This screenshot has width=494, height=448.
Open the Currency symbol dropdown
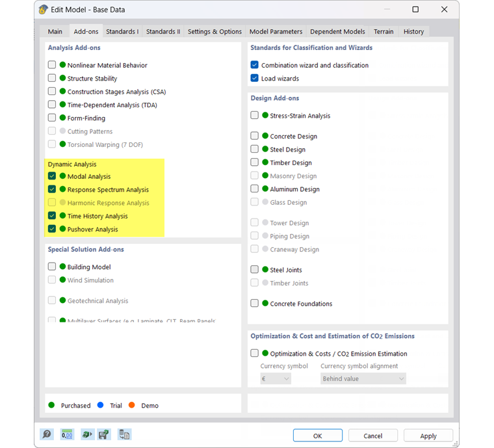tap(276, 378)
